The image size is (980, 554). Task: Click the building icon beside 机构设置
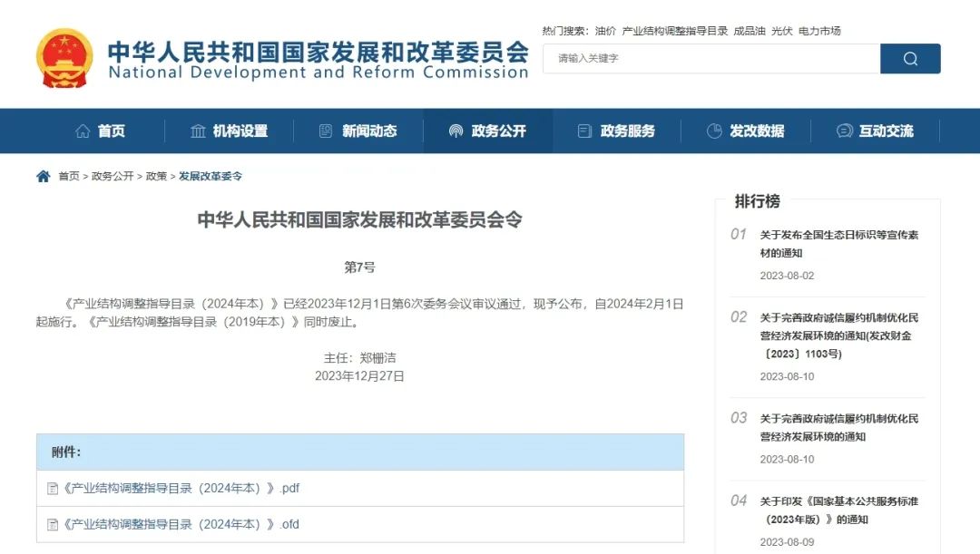(198, 131)
